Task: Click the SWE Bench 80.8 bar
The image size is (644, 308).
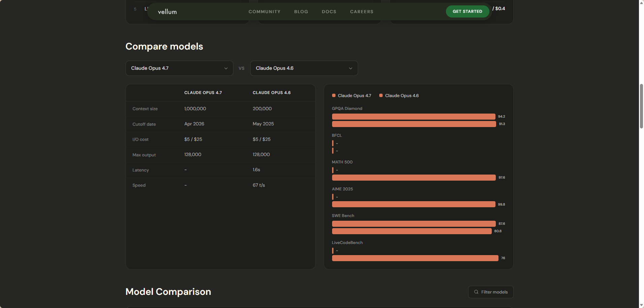Action: (x=412, y=231)
